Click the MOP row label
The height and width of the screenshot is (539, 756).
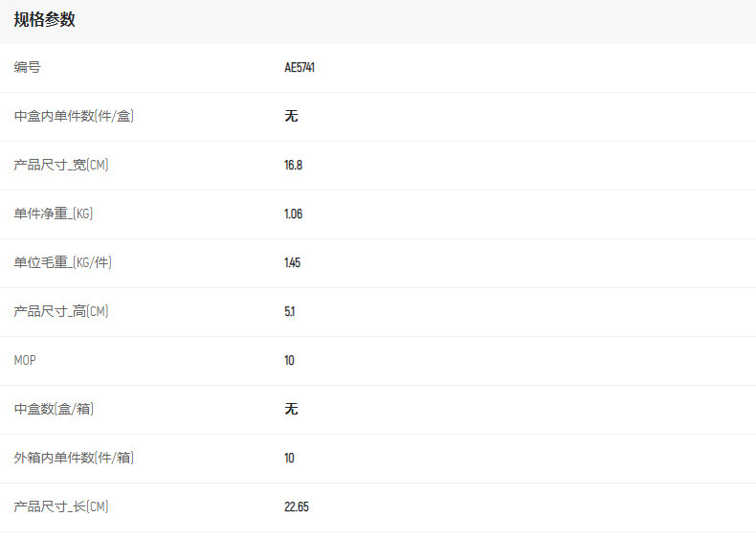click(x=25, y=361)
